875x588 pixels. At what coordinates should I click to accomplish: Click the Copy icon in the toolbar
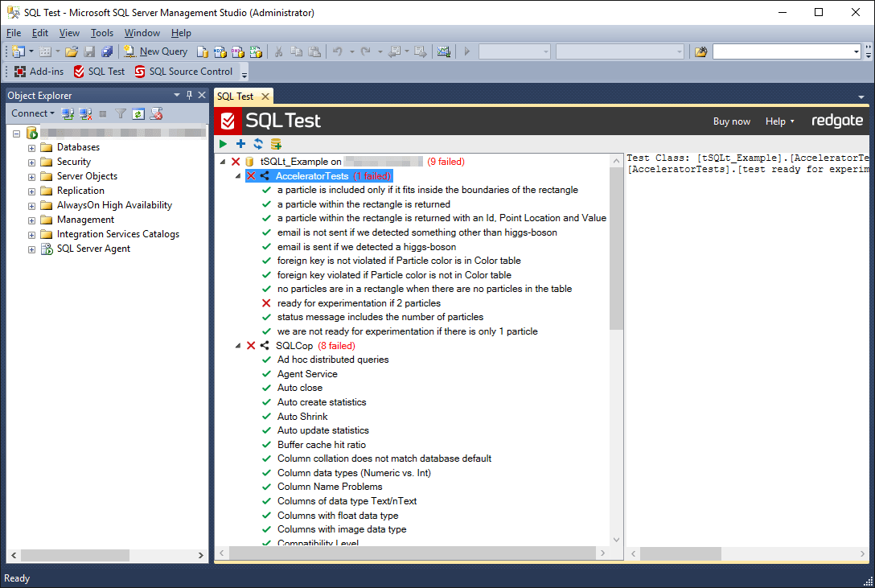[296, 51]
